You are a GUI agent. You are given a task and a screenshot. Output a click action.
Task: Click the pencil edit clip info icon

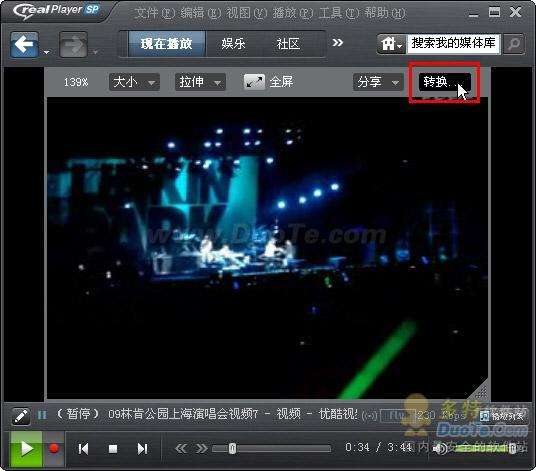tap(21, 416)
